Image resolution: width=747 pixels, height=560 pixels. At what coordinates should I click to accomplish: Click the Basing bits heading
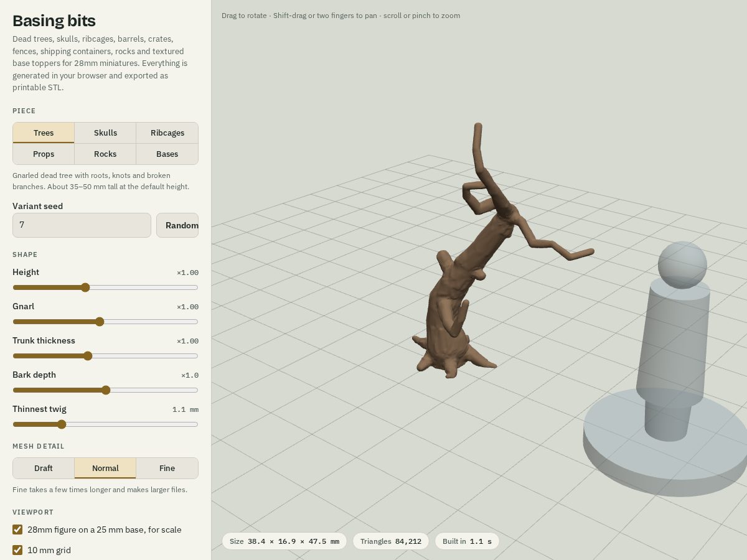54,21
